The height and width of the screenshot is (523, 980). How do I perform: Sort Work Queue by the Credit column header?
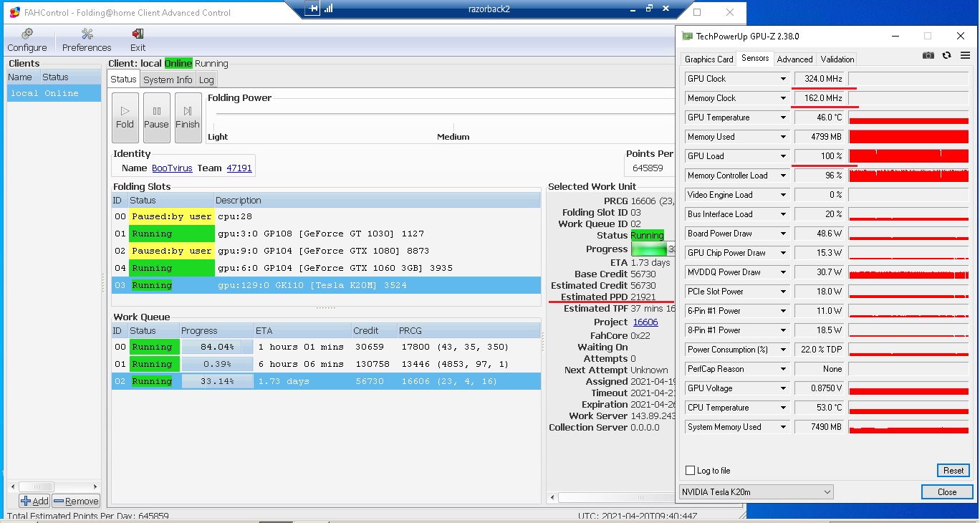tap(375, 330)
